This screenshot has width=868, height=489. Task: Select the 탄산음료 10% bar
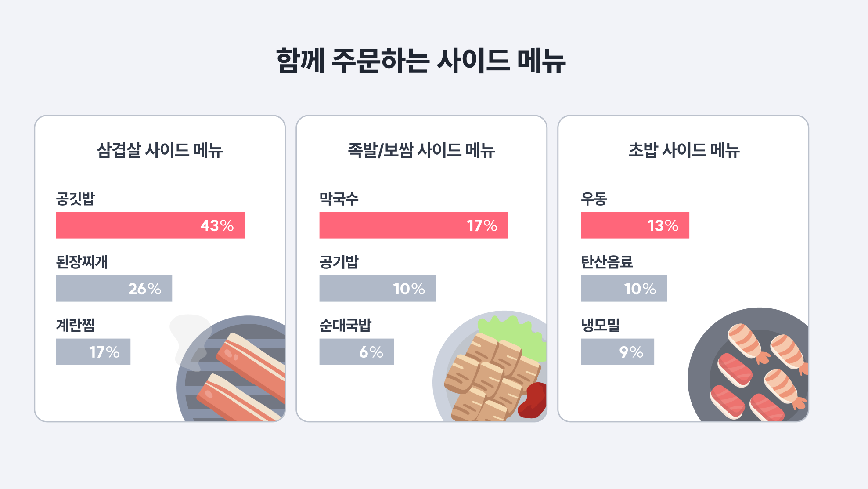pos(624,289)
